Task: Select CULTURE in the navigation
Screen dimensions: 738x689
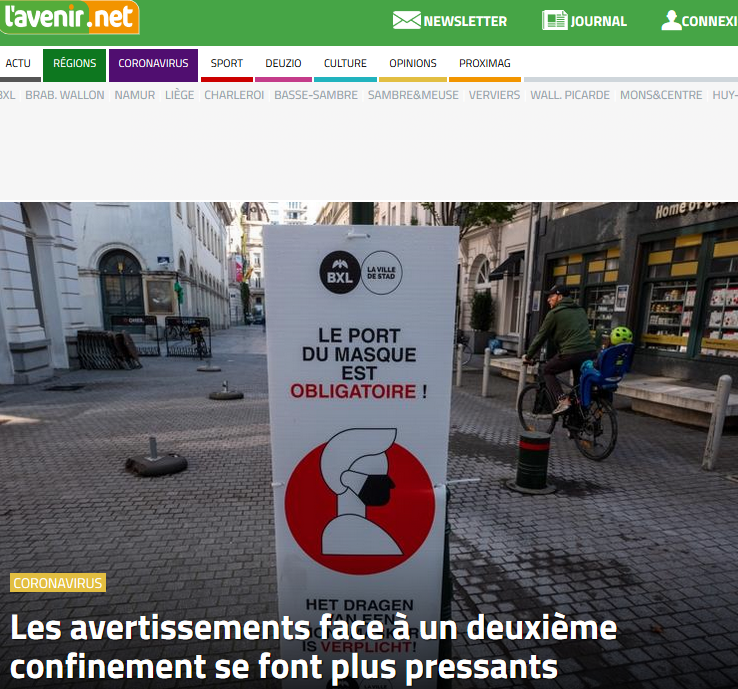Action: 345,63
